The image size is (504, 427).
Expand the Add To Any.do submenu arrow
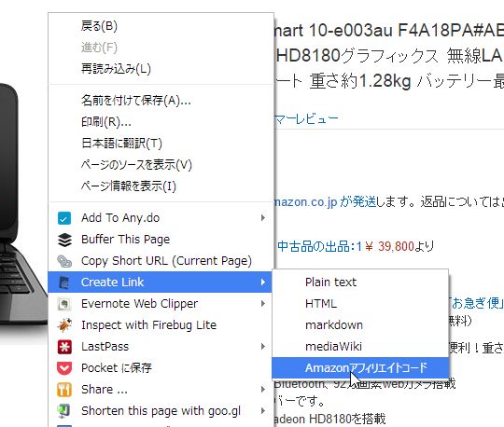[x=263, y=218]
